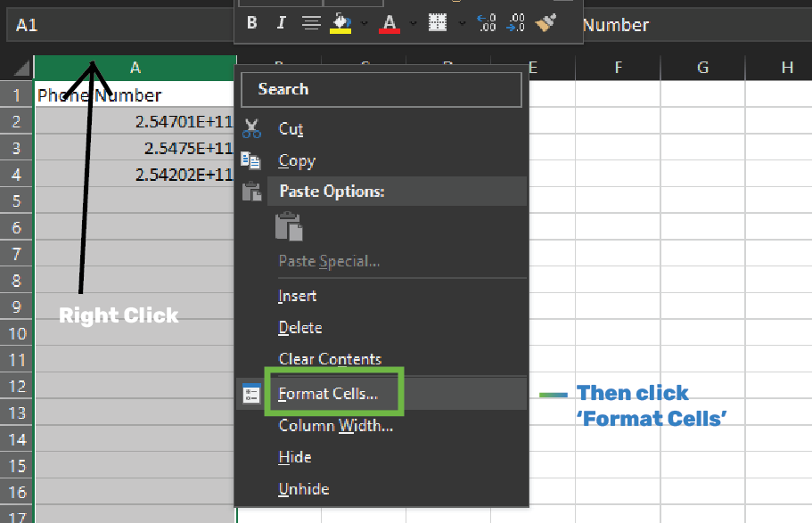This screenshot has width=812, height=523.
Task: Toggle Italic in the mini toolbar
Action: coord(281,23)
